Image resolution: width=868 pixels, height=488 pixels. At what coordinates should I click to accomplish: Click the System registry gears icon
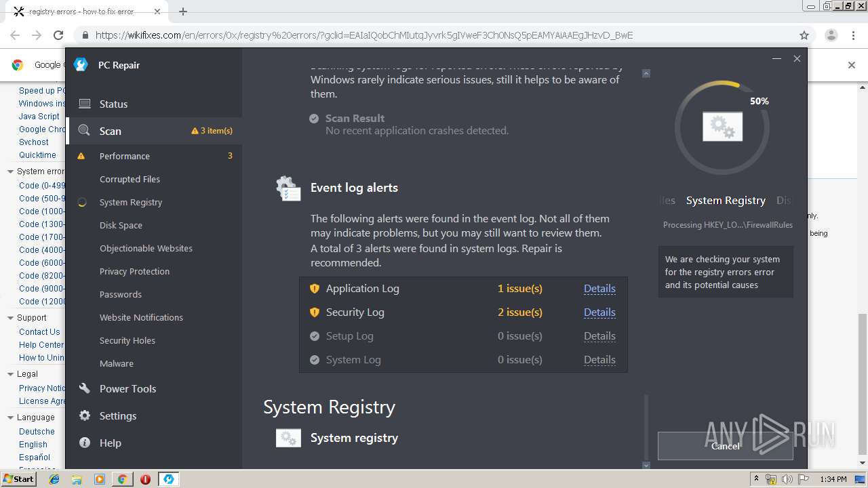coord(288,438)
